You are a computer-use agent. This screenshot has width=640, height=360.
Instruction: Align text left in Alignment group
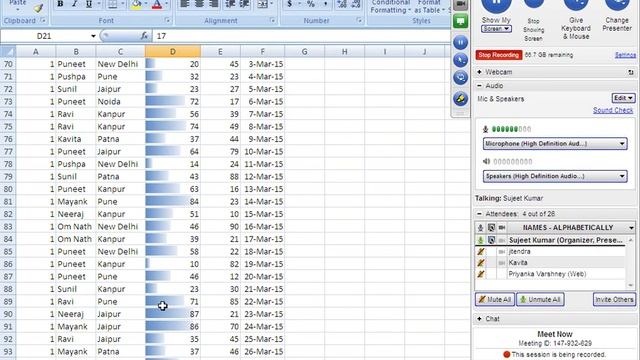click(x=185, y=4)
